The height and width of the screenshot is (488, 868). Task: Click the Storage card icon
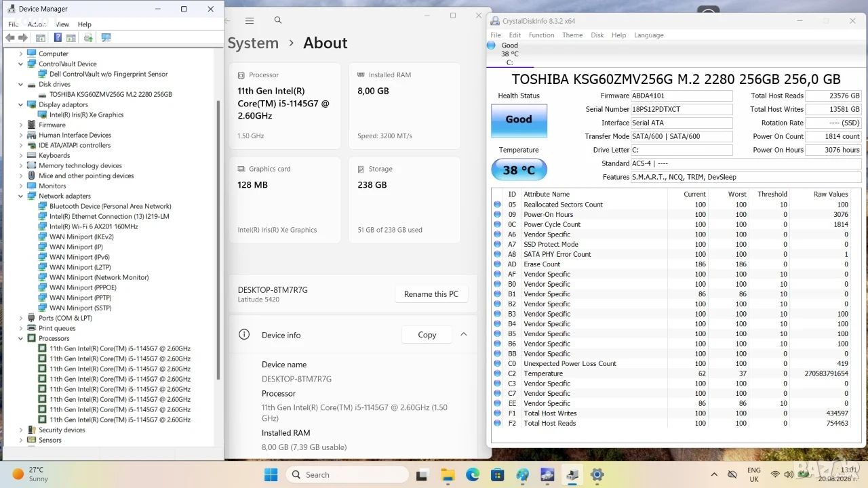coord(362,169)
